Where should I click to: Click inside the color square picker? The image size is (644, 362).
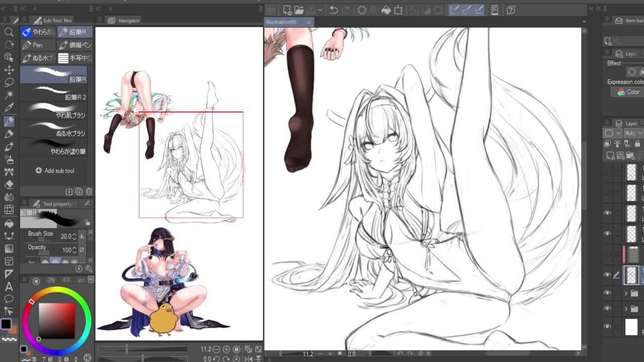(57, 320)
